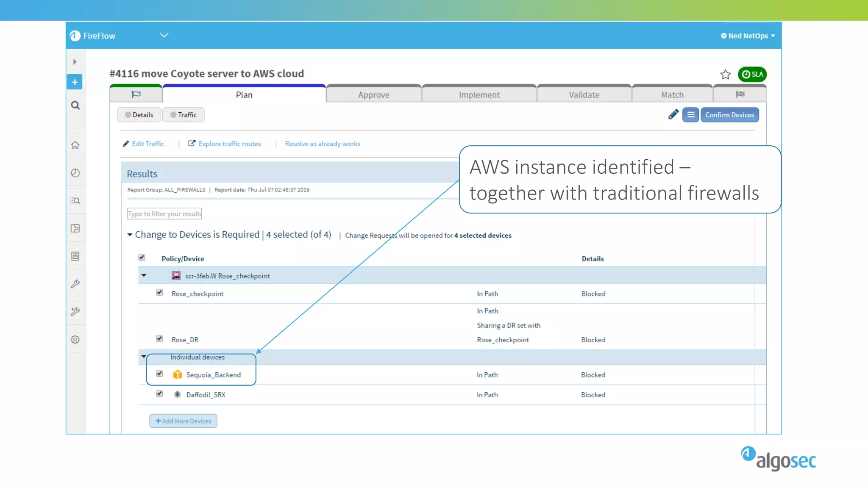The width and height of the screenshot is (868, 488).
Task: Click the Details column header
Action: pos(593,259)
